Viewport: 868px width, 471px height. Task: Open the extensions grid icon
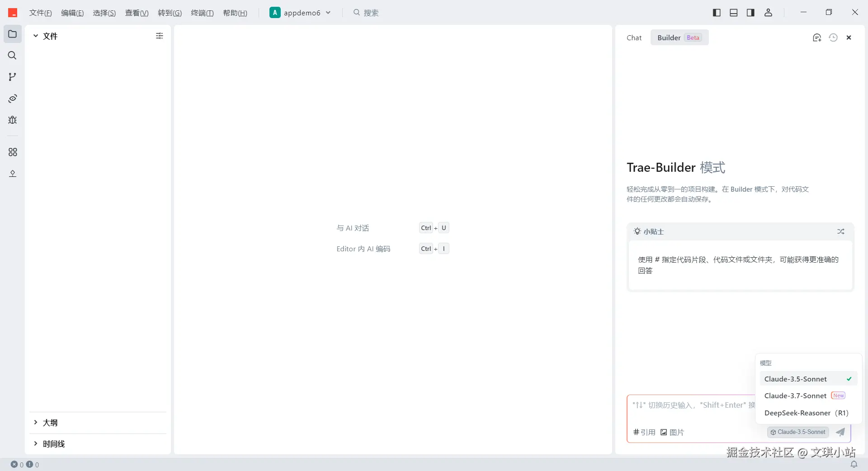[x=13, y=152]
